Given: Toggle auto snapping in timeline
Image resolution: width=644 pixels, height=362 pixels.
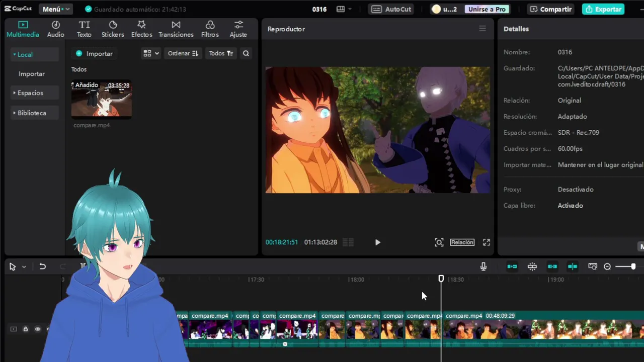Looking at the screenshot, I should coord(532,266).
